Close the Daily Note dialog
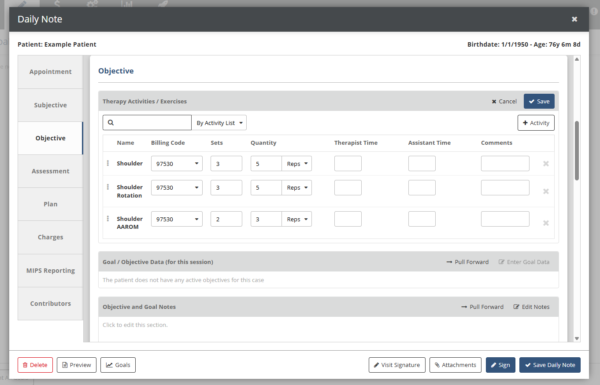 click(574, 19)
